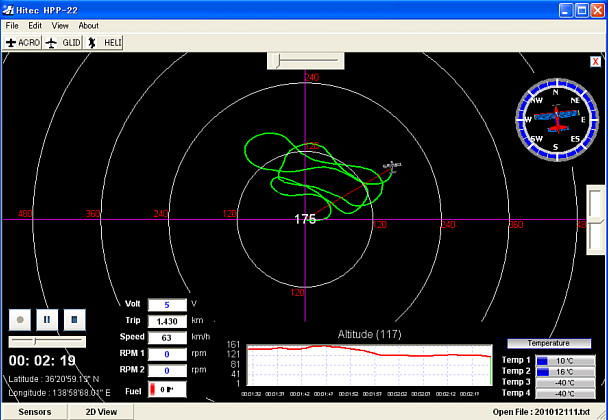
Task: Open the View menu
Action: [60, 25]
